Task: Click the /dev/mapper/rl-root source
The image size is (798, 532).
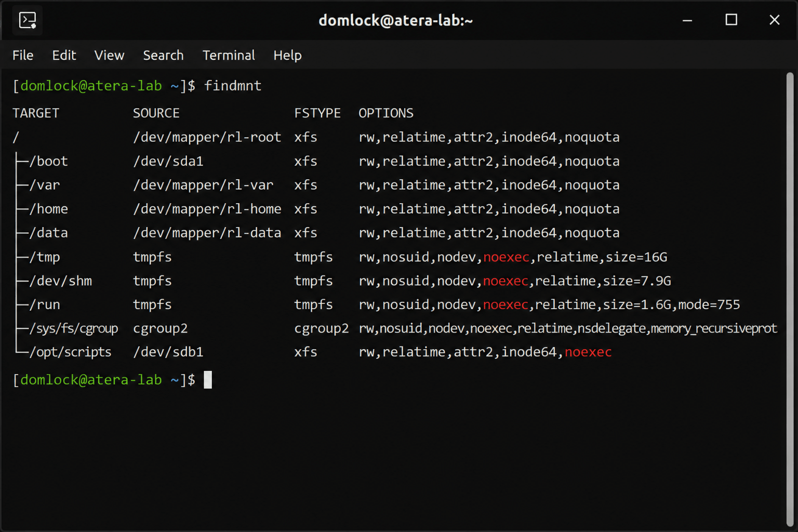Action: (207, 137)
